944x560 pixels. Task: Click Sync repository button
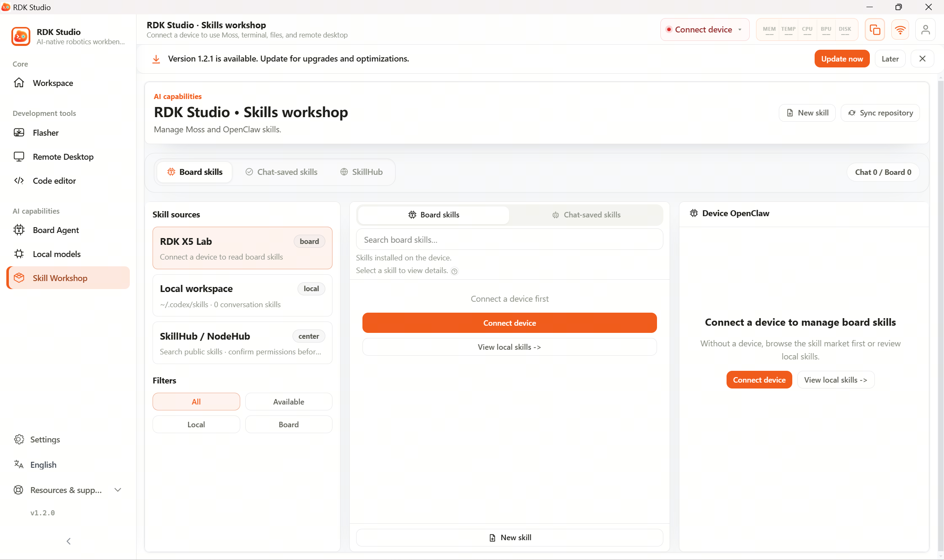pyautogui.click(x=880, y=113)
